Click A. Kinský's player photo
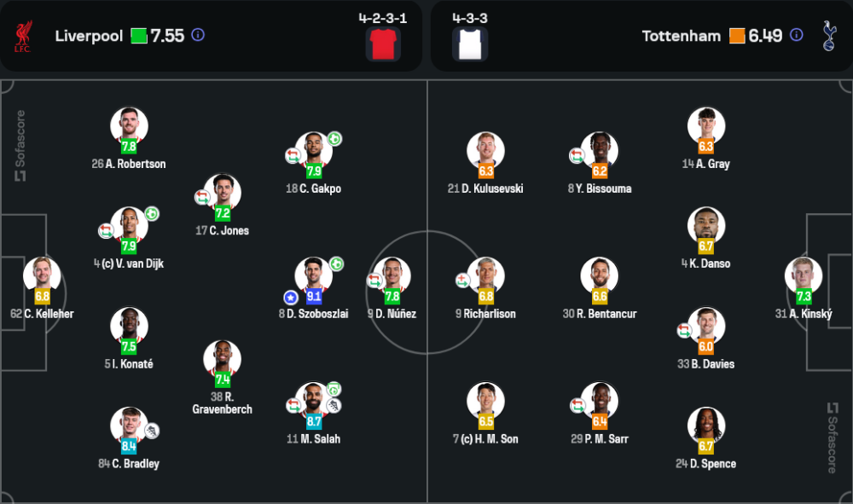853x504 pixels. 804,275
